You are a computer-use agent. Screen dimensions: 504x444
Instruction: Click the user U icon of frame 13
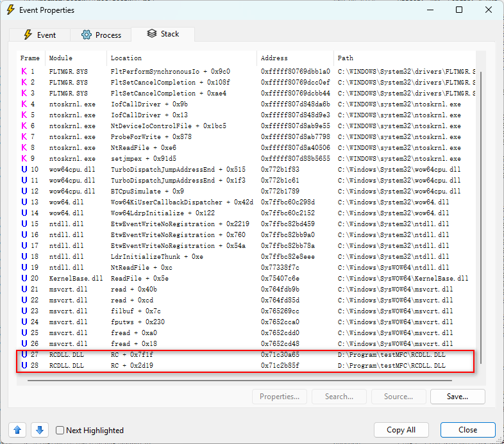click(x=24, y=202)
